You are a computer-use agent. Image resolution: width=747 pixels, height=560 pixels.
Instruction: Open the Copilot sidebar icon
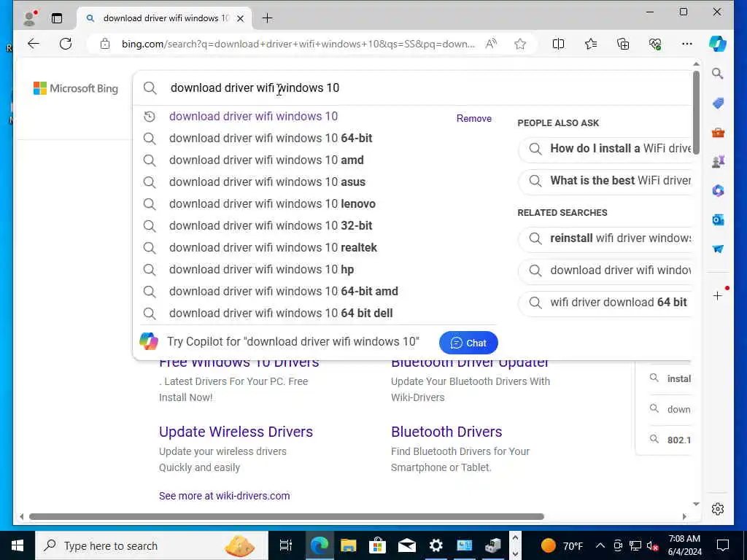718,44
